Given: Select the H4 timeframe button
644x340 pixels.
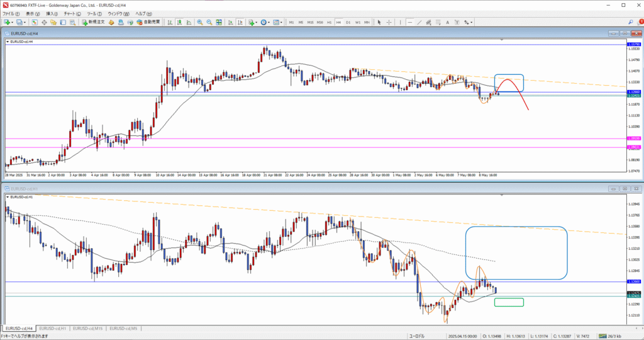Looking at the screenshot, I should tap(338, 22).
